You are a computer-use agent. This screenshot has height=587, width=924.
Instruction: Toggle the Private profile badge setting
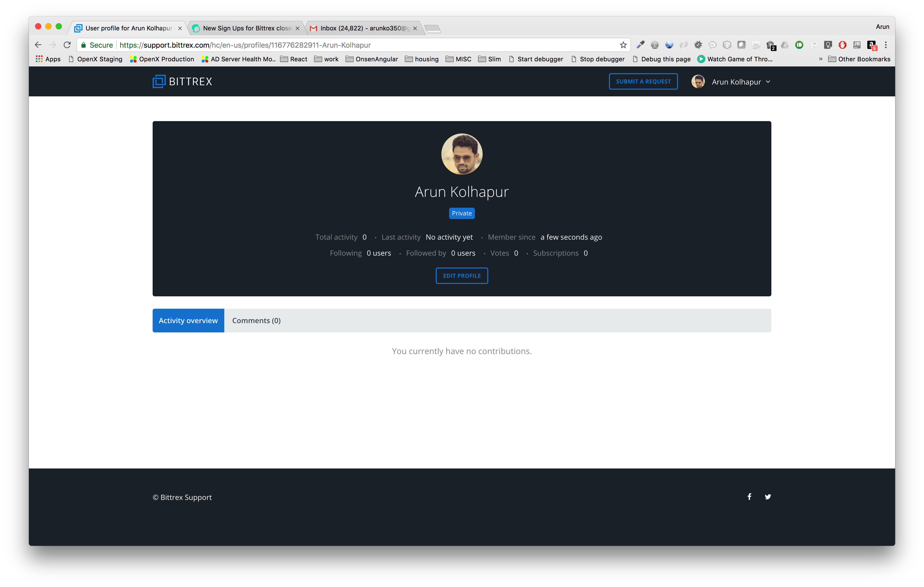point(462,213)
